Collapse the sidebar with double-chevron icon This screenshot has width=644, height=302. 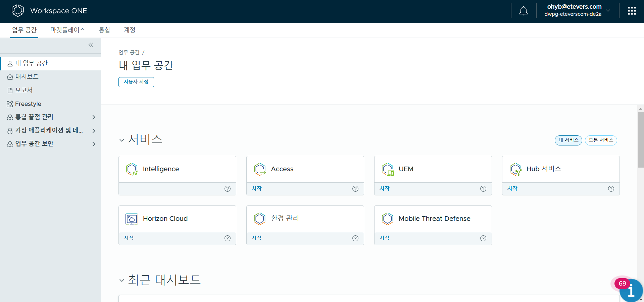91,45
